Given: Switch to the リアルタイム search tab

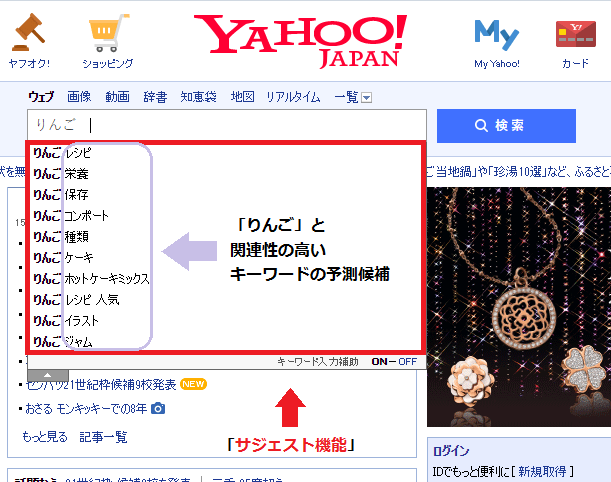Looking at the screenshot, I should 293,96.
